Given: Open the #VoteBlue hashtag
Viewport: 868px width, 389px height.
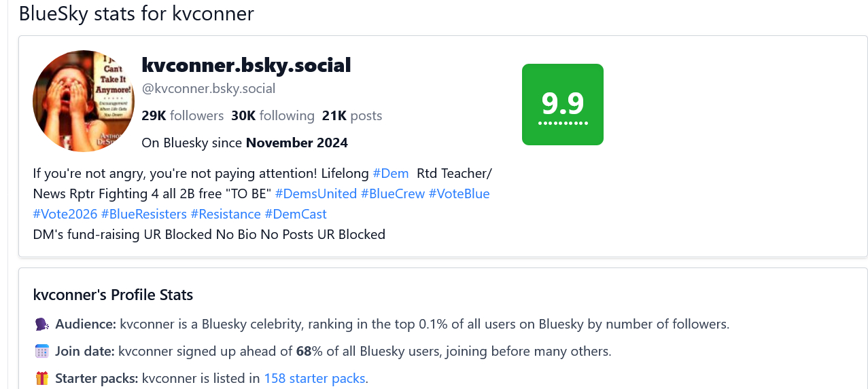Looking at the screenshot, I should pos(459,193).
